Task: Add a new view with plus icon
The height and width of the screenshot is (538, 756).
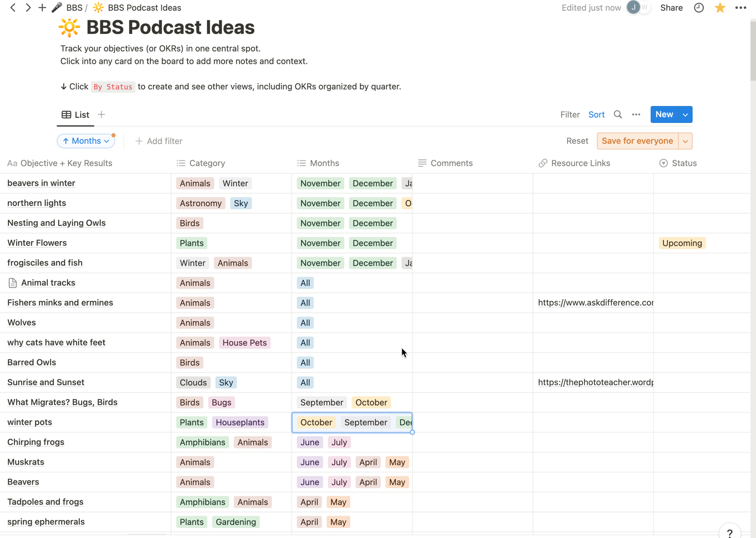Action: [x=101, y=114]
